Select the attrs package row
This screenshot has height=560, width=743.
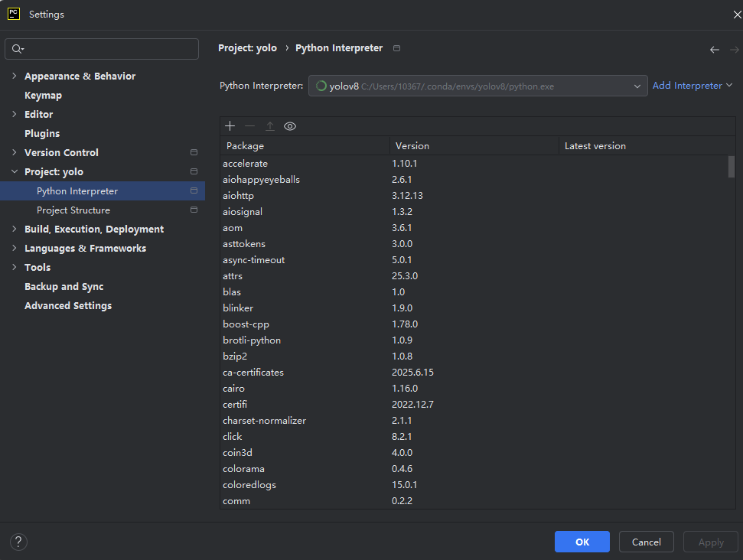point(474,275)
